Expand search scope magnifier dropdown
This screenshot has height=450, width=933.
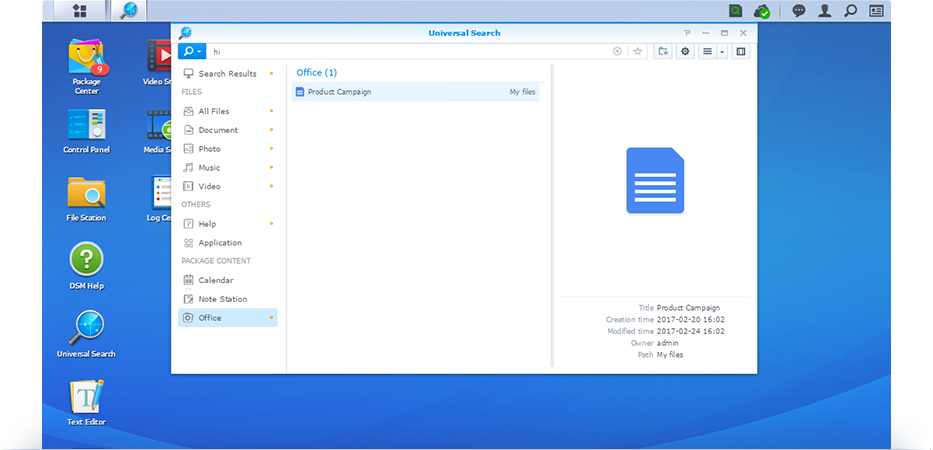pyautogui.click(x=192, y=52)
